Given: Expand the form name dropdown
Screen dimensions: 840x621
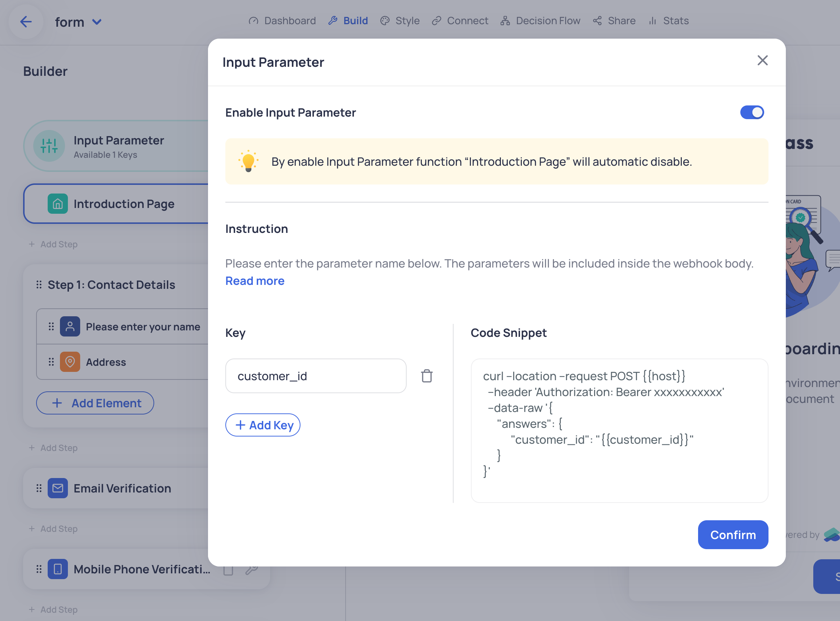Looking at the screenshot, I should pos(97,22).
